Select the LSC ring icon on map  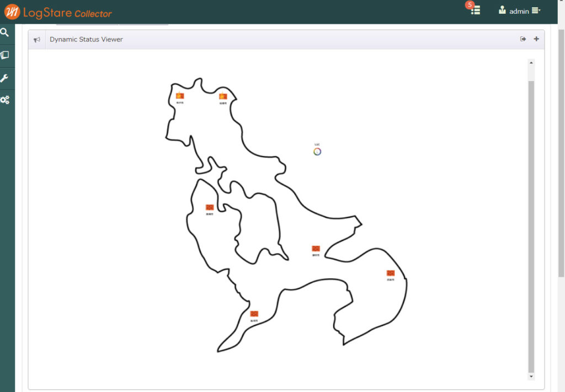tap(317, 152)
